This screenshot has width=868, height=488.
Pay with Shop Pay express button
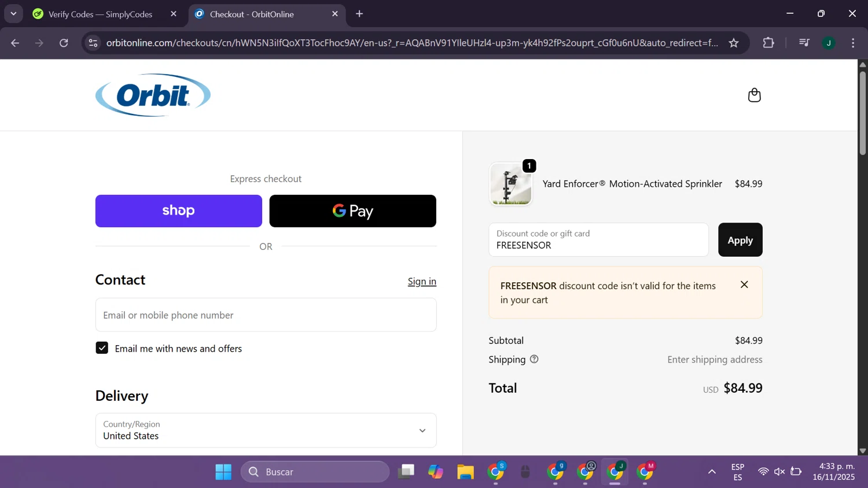[178, 211]
